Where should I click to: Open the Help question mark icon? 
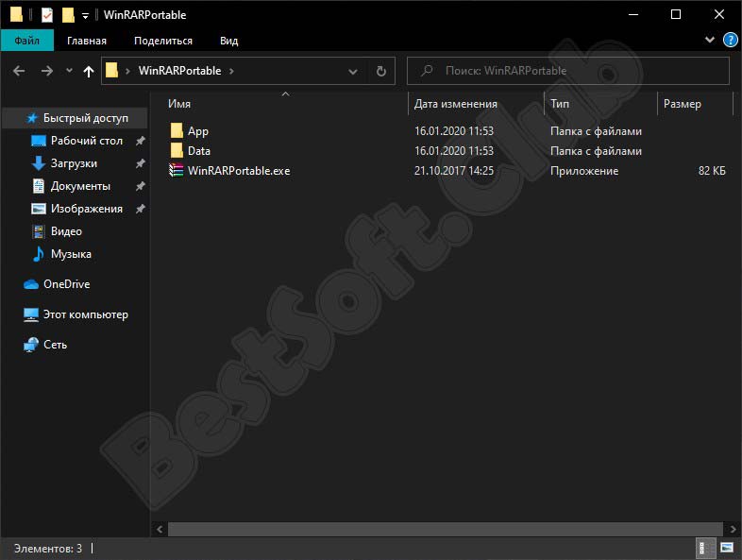click(x=730, y=40)
